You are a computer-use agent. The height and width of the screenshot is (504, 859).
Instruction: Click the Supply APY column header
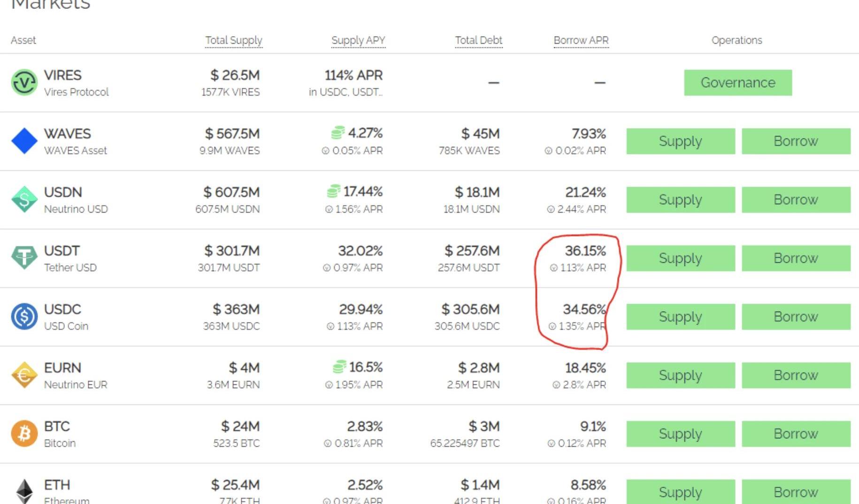(358, 40)
